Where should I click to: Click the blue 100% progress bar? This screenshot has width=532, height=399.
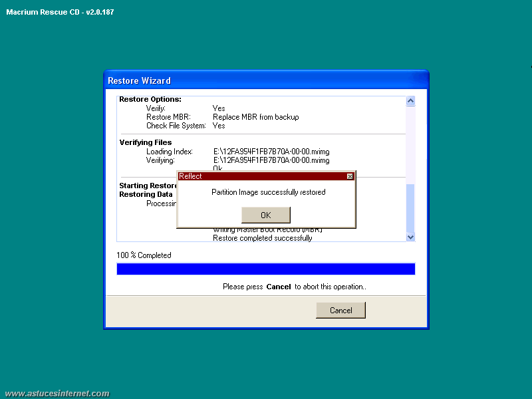tap(265, 269)
